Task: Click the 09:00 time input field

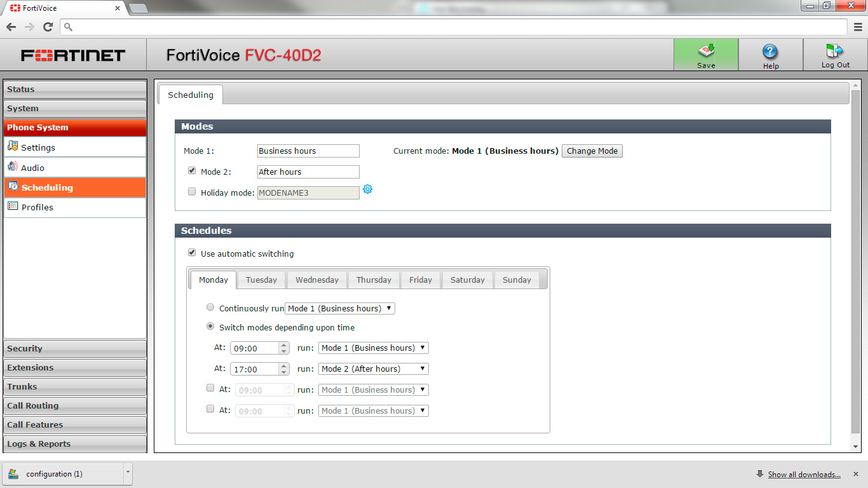Action: coord(255,348)
